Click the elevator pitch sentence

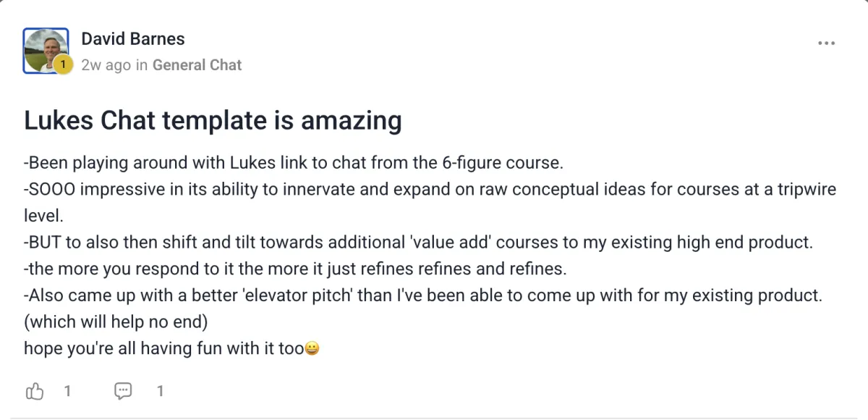423,295
